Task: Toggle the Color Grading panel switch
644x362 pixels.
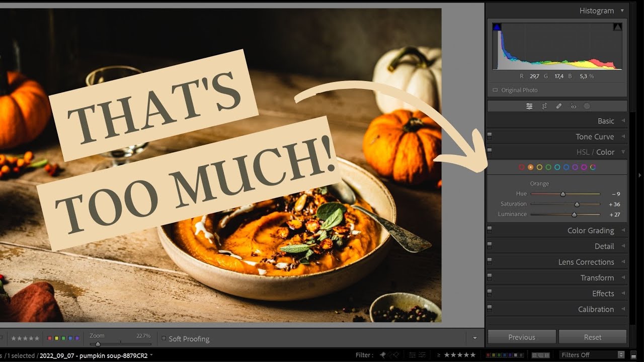Action: point(490,229)
